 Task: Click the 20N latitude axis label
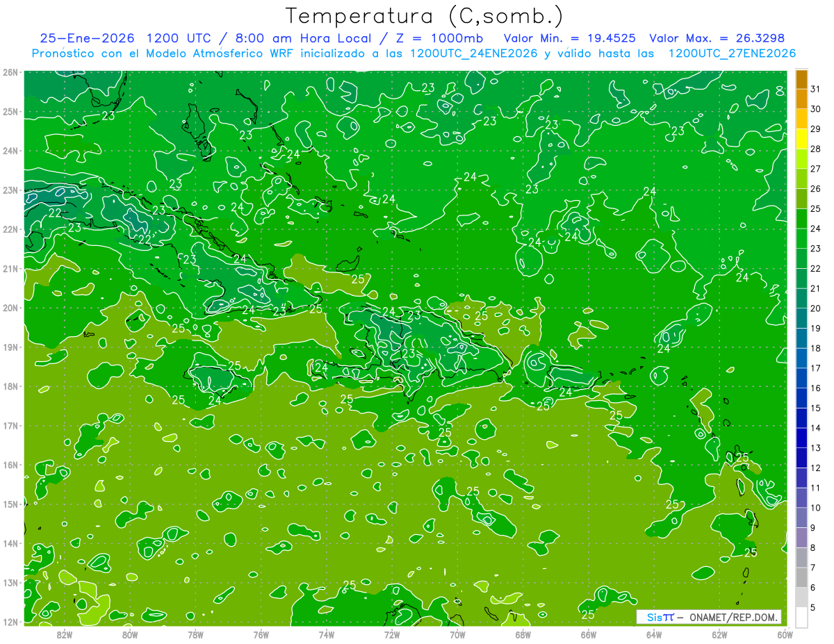pos(11,308)
